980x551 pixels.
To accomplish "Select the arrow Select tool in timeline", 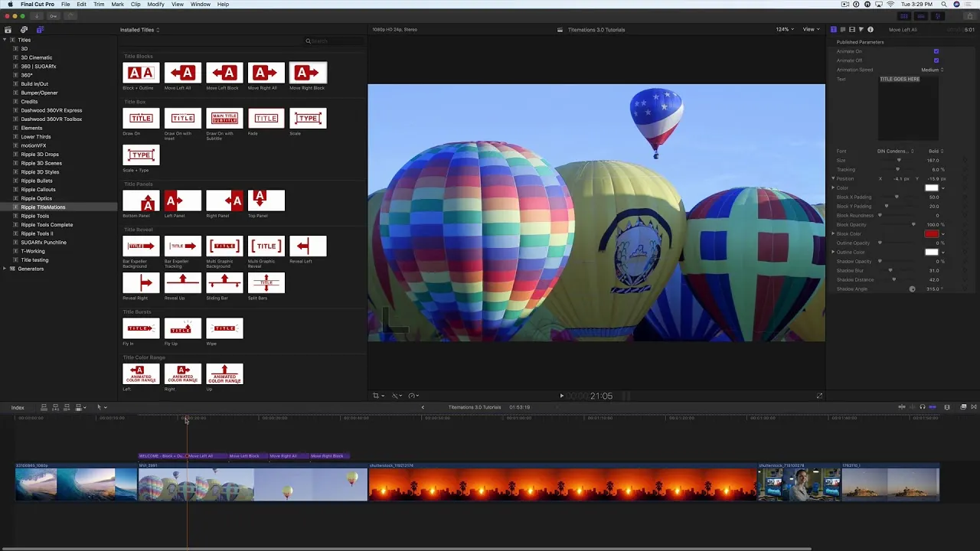I will 99,407.
